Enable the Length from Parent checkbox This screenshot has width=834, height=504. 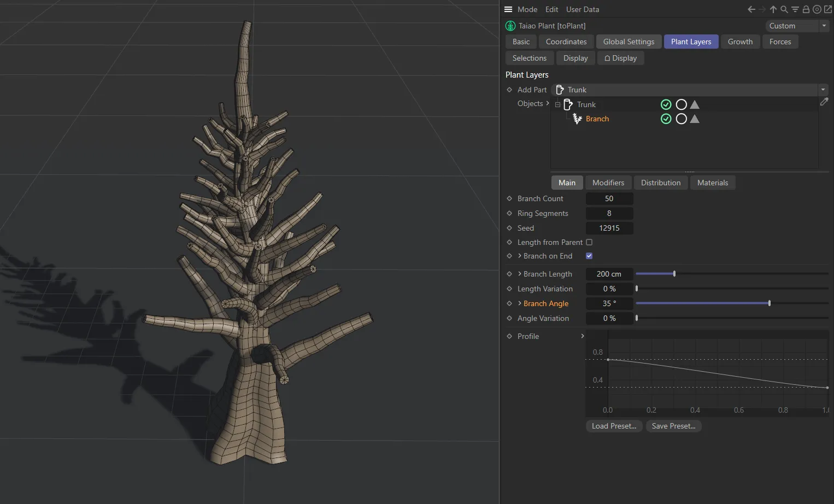(589, 242)
